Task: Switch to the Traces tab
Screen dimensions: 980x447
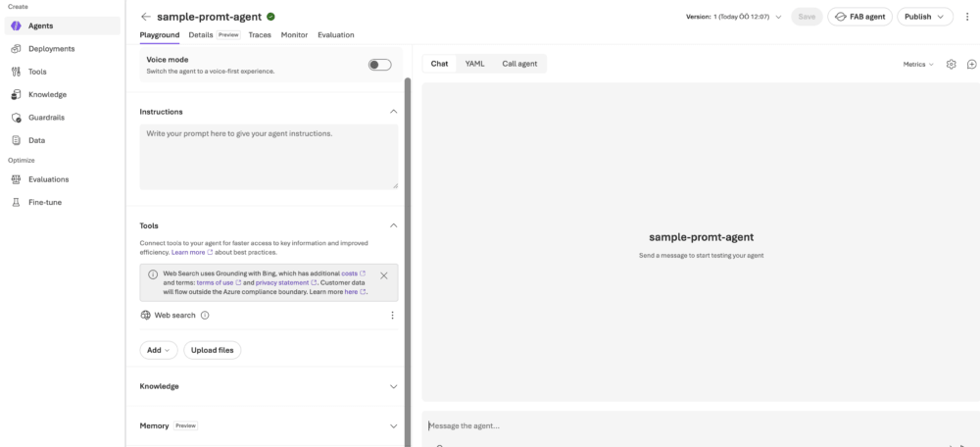Action: [260, 35]
